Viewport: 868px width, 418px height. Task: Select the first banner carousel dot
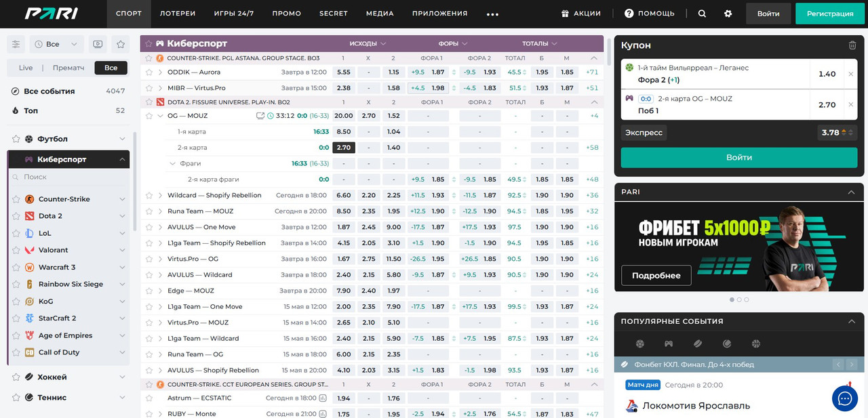click(732, 299)
